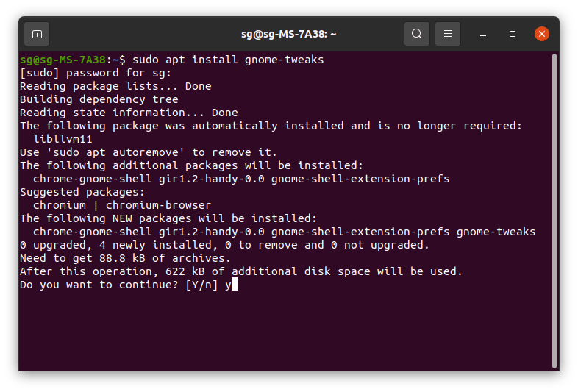Viewport: 578px width, 392px height.
Task: Click 'Reading package lists... Done' line
Action: pos(115,86)
